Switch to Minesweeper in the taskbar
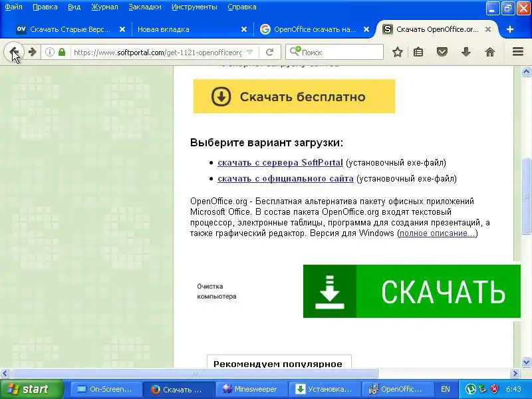Viewport: 532px width, 399px height. point(251,389)
